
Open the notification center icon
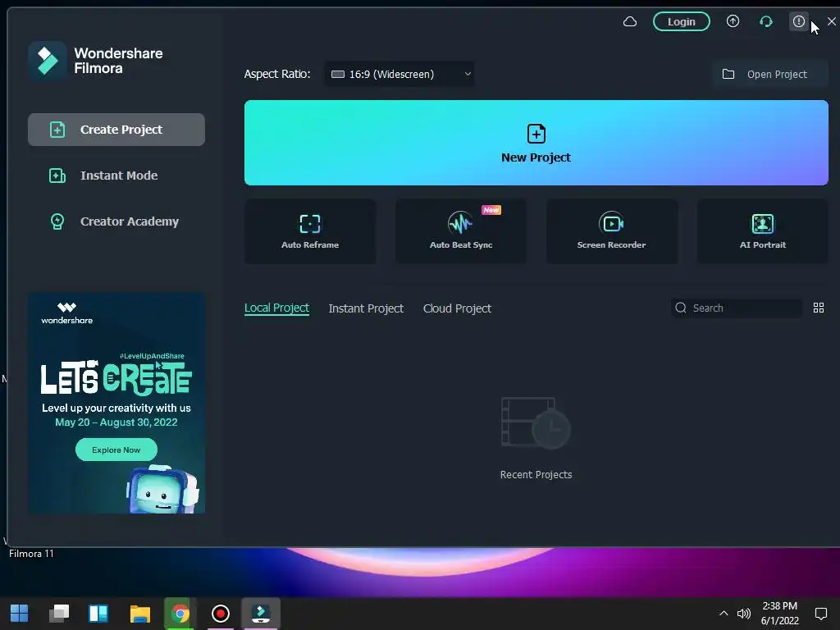tap(820, 614)
